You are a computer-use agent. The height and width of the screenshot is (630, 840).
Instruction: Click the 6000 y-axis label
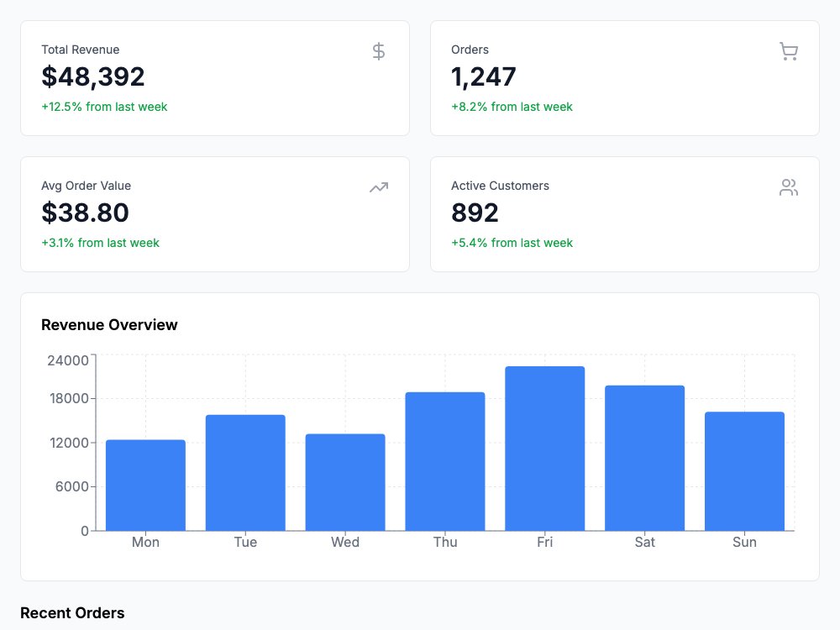[71, 486]
